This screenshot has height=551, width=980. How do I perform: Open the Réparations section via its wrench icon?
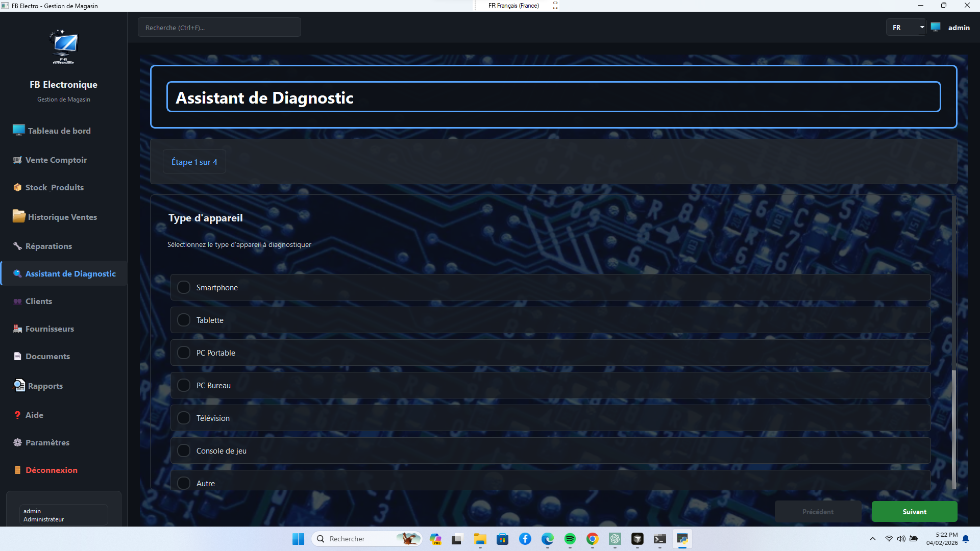(17, 246)
